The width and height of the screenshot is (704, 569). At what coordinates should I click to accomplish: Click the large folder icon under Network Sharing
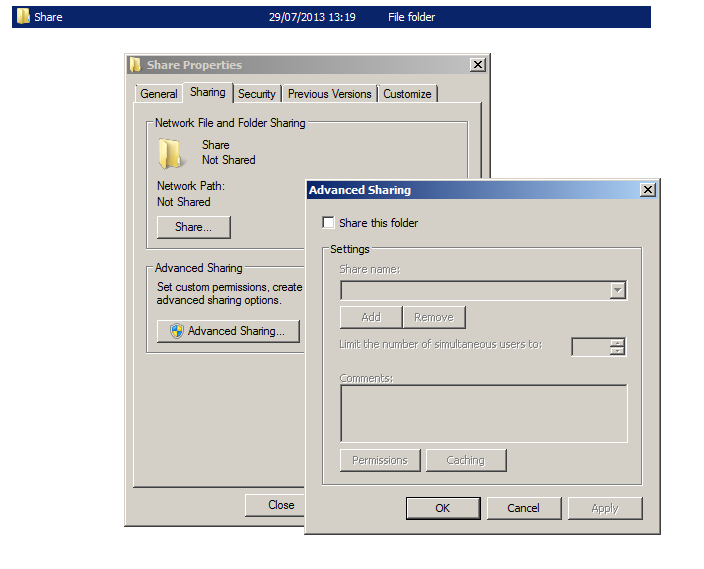170,153
